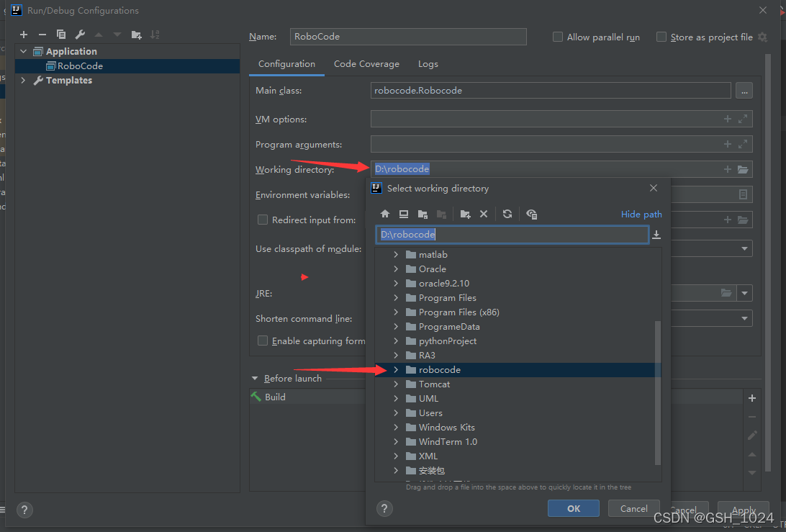Jump to project directory in file chooser
This screenshot has width=786, height=532.
click(x=423, y=214)
